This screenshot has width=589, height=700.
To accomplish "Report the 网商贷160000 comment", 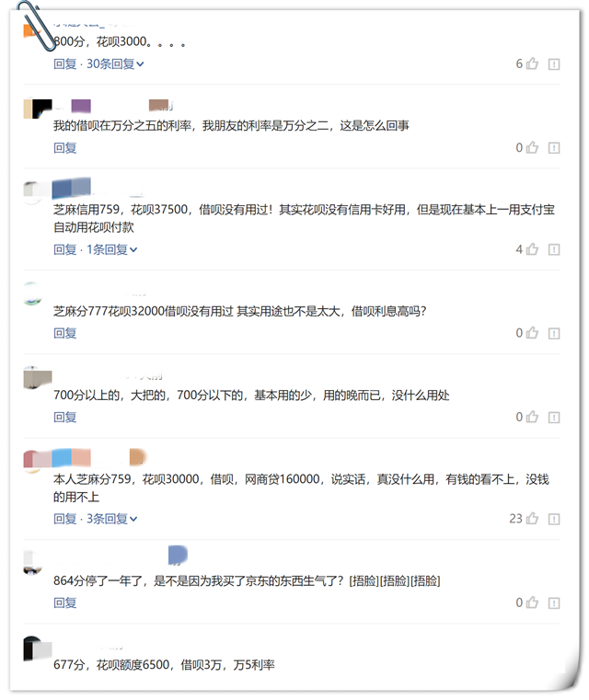I will pos(554,519).
